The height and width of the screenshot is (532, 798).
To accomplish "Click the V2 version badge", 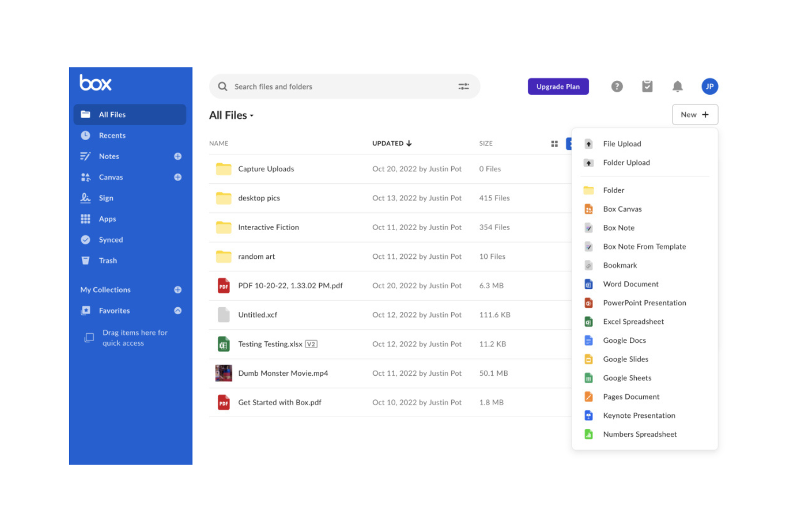I will coord(311,344).
